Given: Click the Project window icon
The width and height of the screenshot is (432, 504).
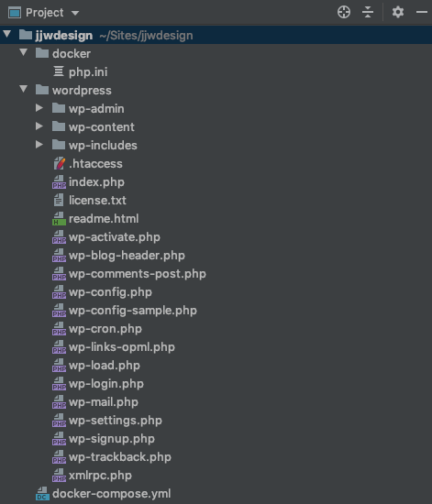Looking at the screenshot, I should pos(15,13).
